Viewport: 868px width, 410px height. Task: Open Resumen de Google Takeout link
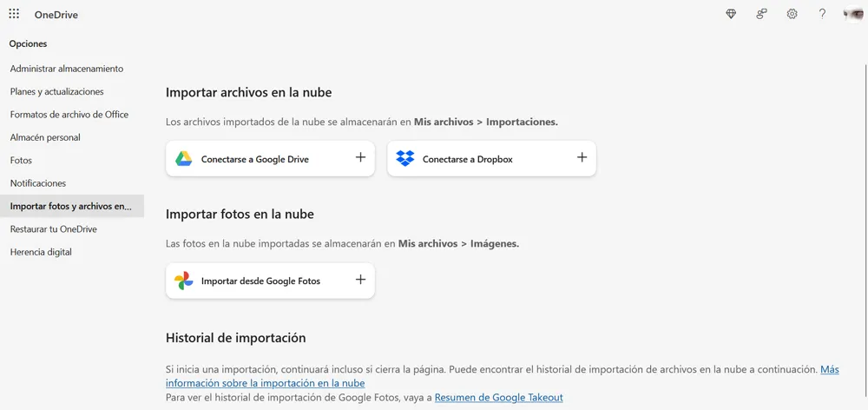click(x=498, y=397)
